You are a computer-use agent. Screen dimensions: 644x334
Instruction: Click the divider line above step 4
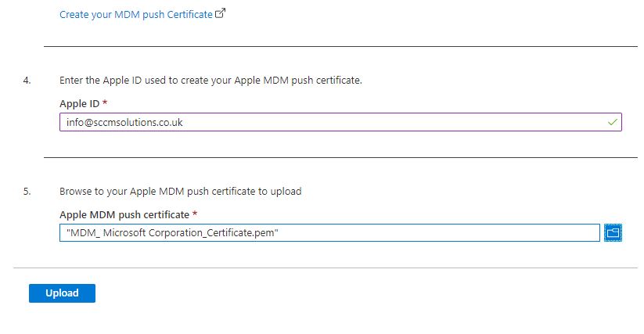coord(340,46)
